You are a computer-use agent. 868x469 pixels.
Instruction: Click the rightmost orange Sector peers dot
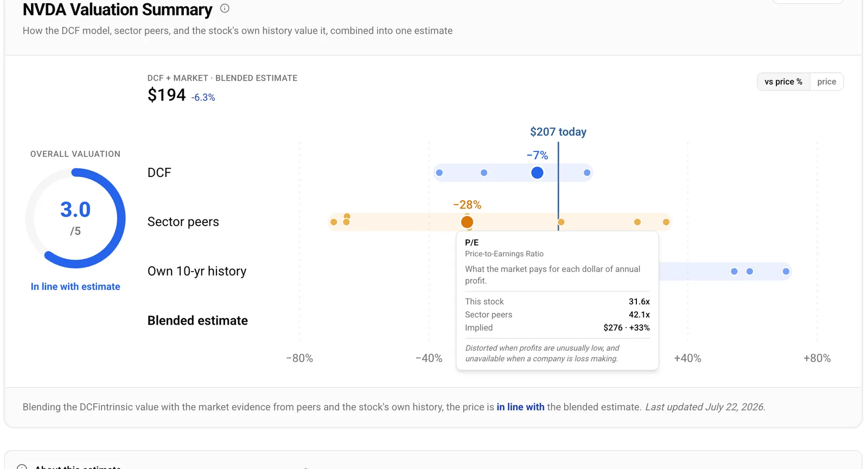(x=666, y=222)
